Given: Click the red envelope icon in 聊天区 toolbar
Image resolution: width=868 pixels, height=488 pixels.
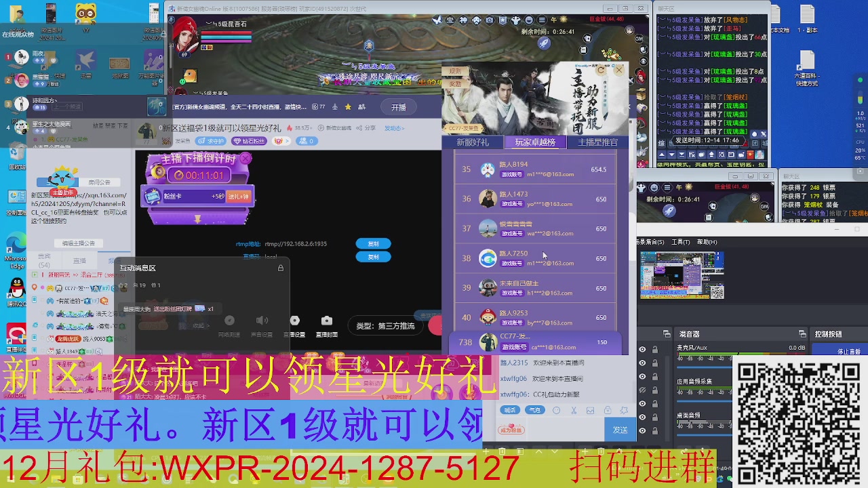Looking at the screenshot, I should click(750, 155).
